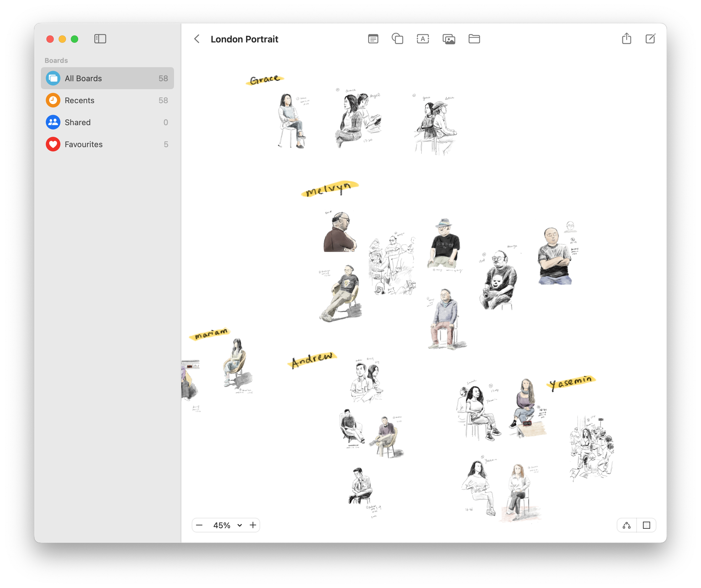701x588 pixels.
Task: Add a text box
Action: [423, 39]
